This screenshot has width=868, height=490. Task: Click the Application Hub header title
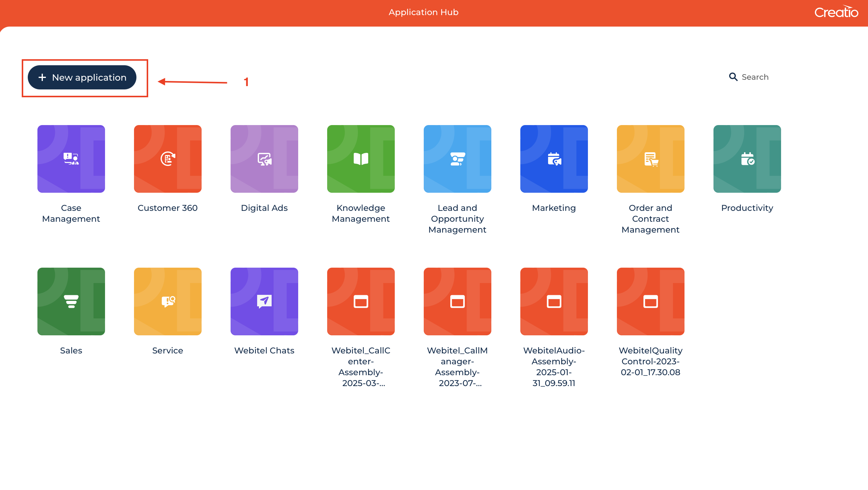click(423, 12)
